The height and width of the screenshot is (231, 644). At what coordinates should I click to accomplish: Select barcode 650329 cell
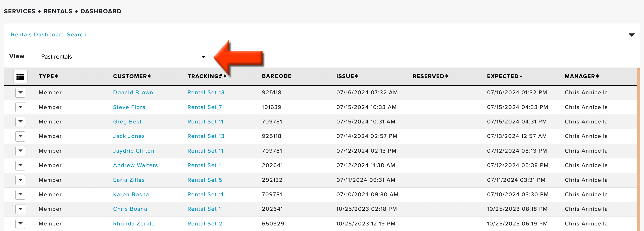pyautogui.click(x=273, y=224)
